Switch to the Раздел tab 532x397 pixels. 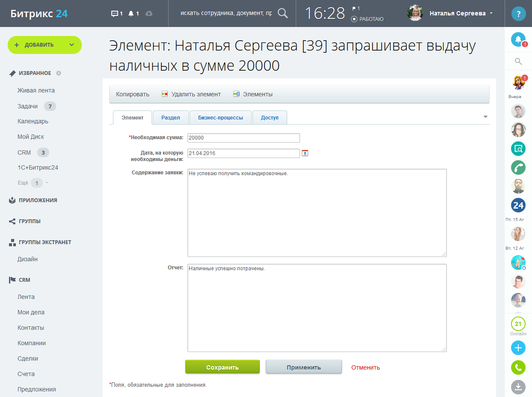171,118
